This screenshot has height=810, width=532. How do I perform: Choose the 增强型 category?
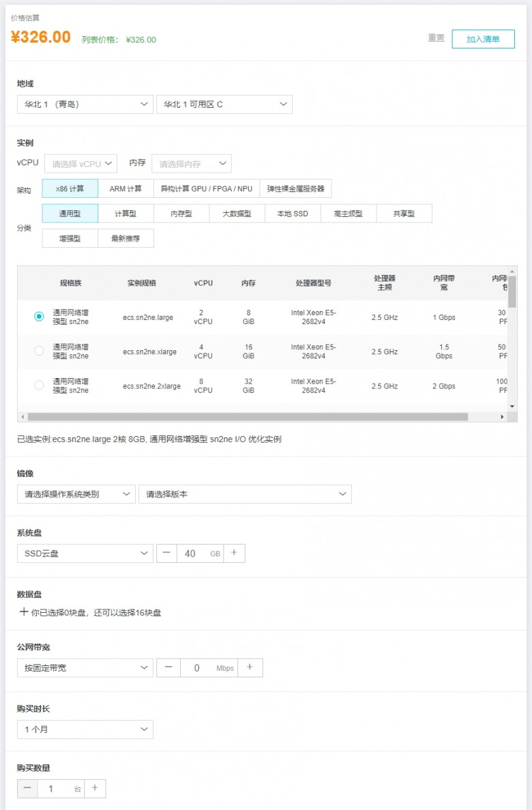tap(70, 238)
